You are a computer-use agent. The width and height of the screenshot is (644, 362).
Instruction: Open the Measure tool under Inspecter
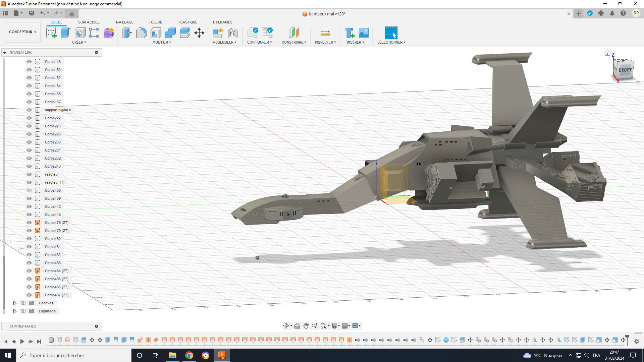325,33
